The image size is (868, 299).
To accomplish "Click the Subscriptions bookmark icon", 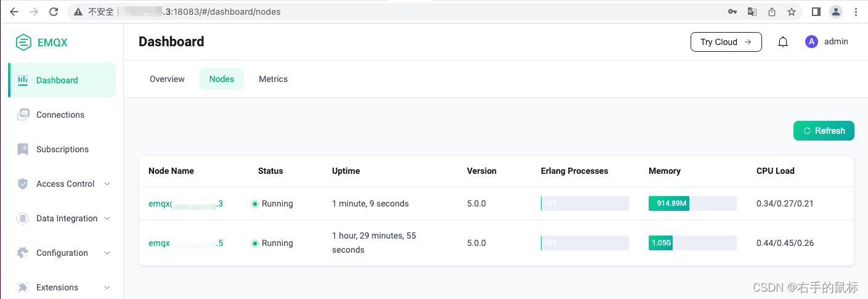I will (x=23, y=149).
